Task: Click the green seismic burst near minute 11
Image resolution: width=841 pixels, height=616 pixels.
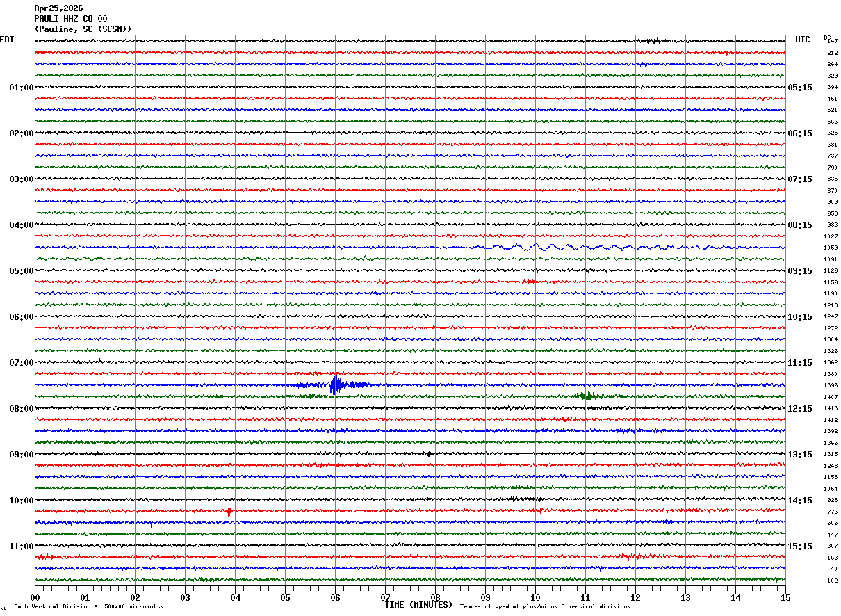Action: pos(588,396)
